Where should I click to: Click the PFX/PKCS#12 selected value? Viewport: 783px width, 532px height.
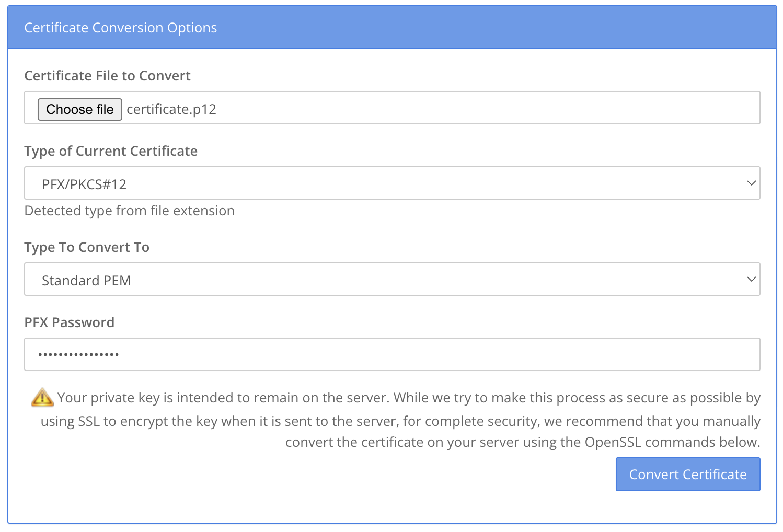85,183
